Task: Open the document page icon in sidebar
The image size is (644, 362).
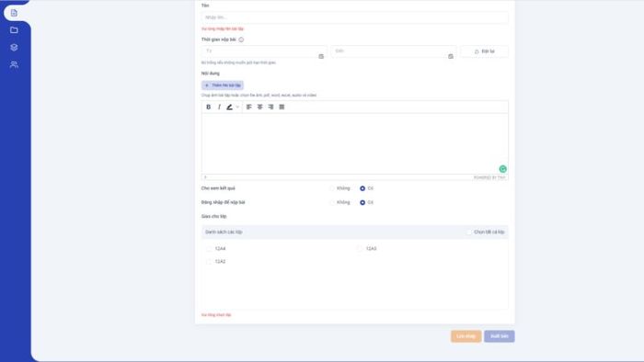Action: [14, 13]
